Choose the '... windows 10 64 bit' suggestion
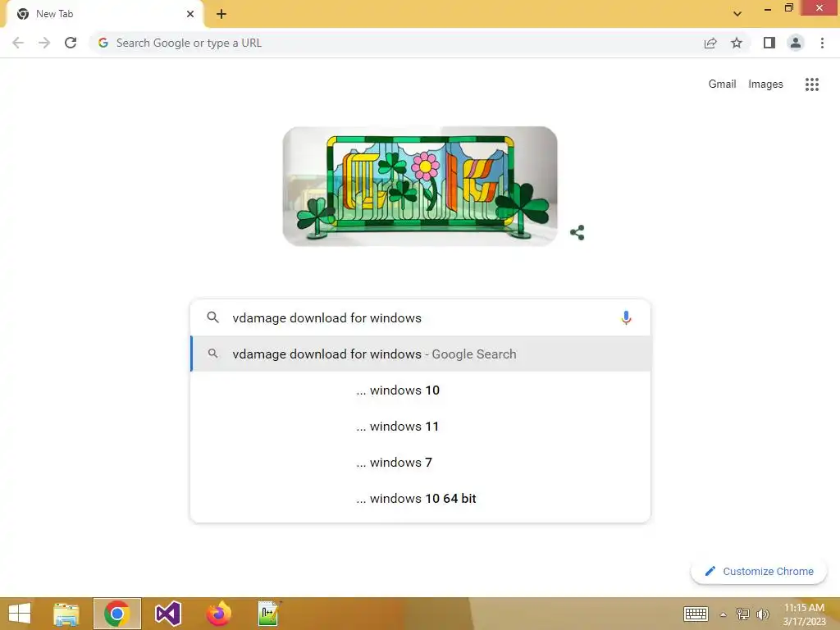The image size is (840, 630). pos(421,498)
